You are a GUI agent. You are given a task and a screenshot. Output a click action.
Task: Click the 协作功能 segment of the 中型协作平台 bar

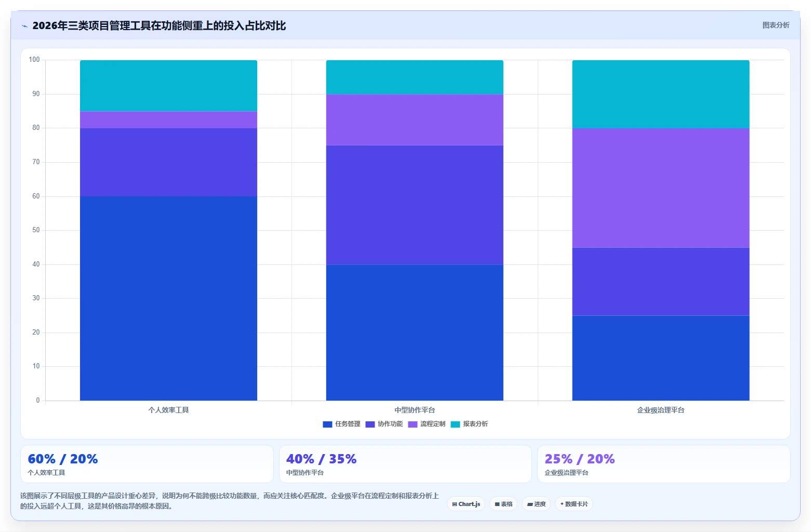[x=415, y=205]
